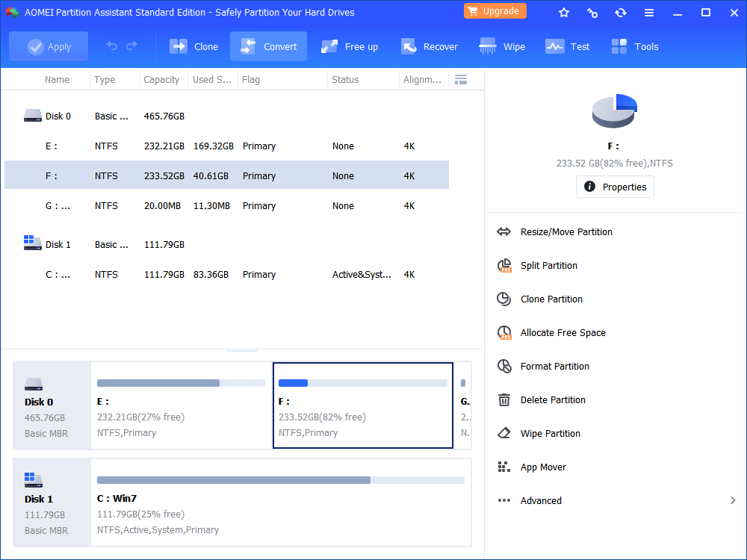Click the C: Win7 partition usage bar

point(280,480)
